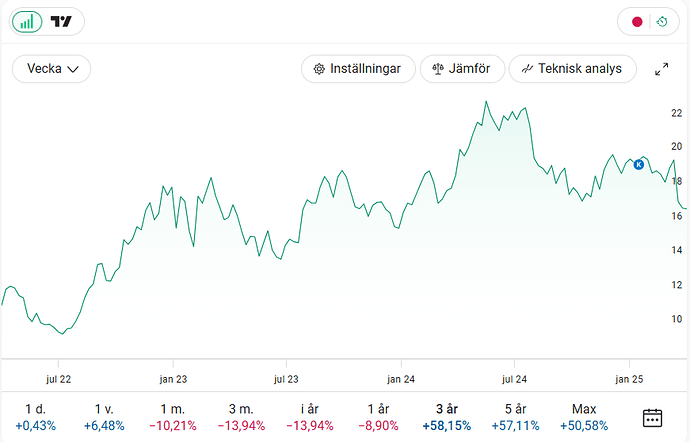
Task: Switch to the 3 m. period
Action: (241, 417)
